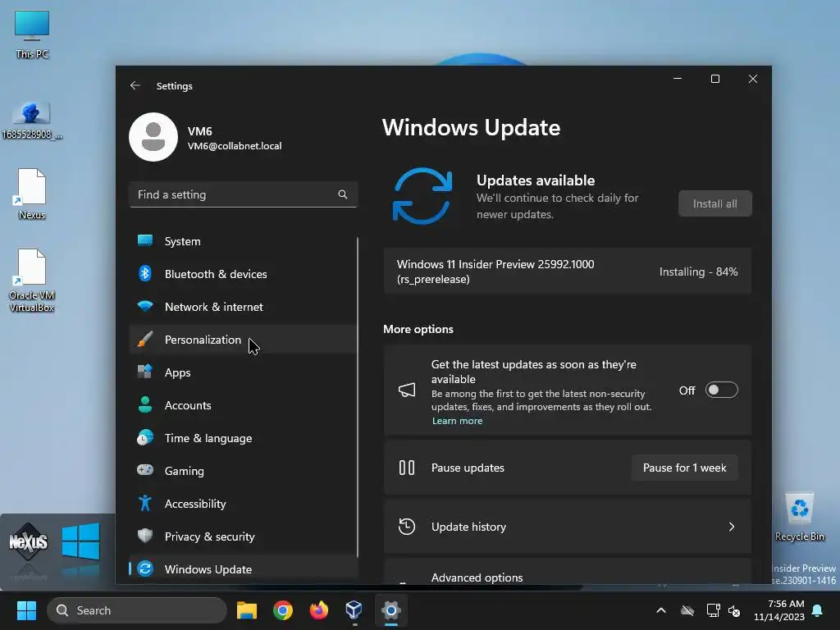Click the sidebar scrollbar
Image resolution: width=840 pixels, height=630 pixels.
coord(358,397)
